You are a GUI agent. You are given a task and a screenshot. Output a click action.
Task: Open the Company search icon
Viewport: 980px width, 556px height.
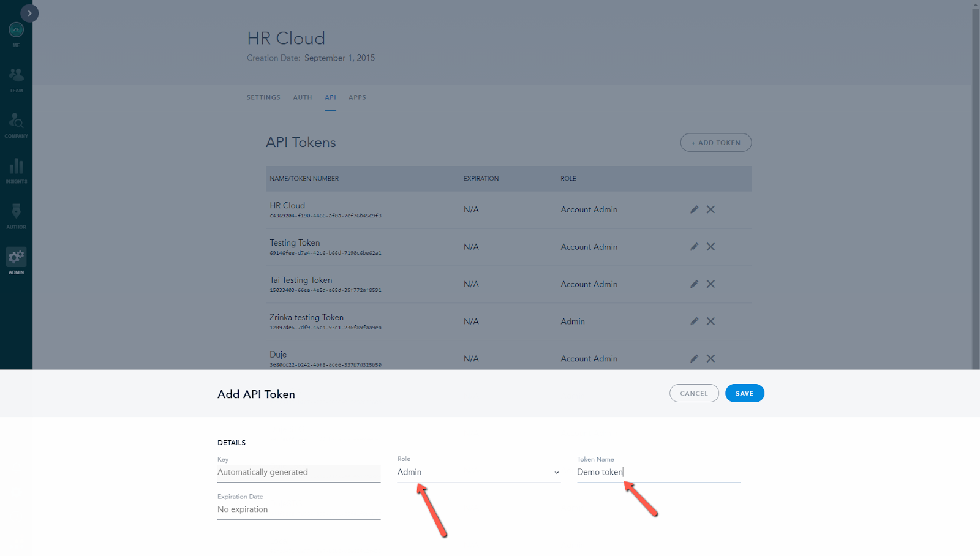click(16, 120)
